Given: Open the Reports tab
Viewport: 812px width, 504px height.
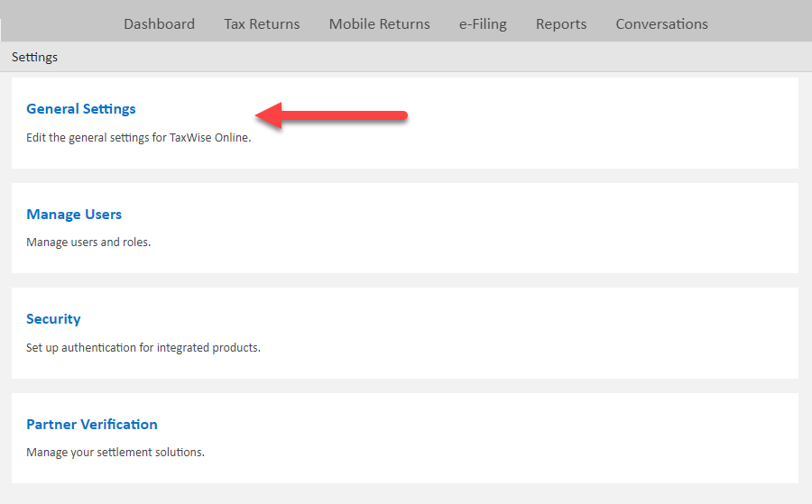Looking at the screenshot, I should (561, 24).
